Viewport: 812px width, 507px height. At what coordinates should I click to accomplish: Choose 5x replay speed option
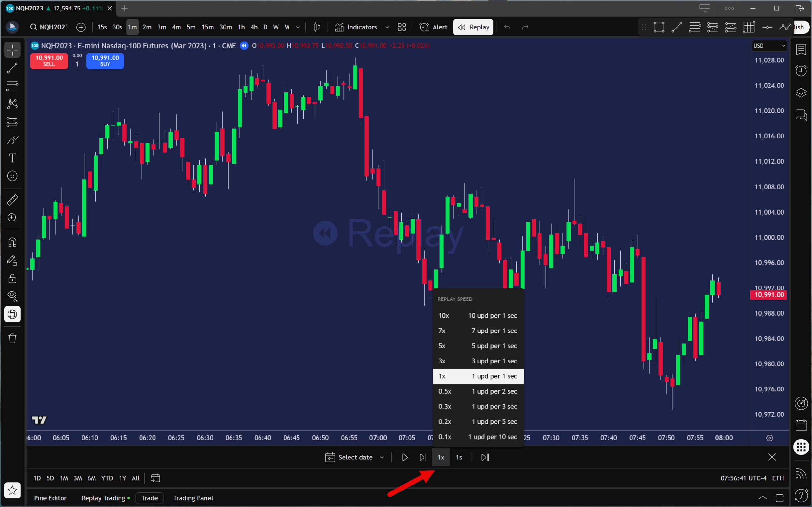[478, 346]
